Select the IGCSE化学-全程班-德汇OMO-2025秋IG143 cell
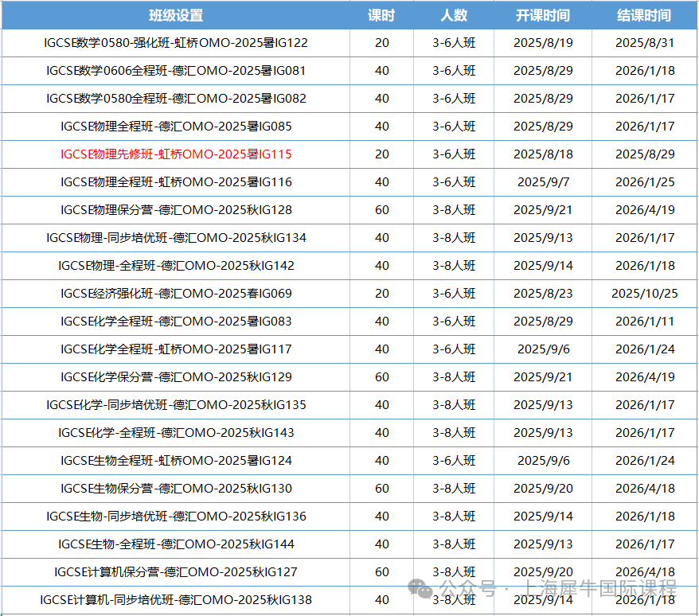This screenshot has width=699, height=616. point(176,433)
